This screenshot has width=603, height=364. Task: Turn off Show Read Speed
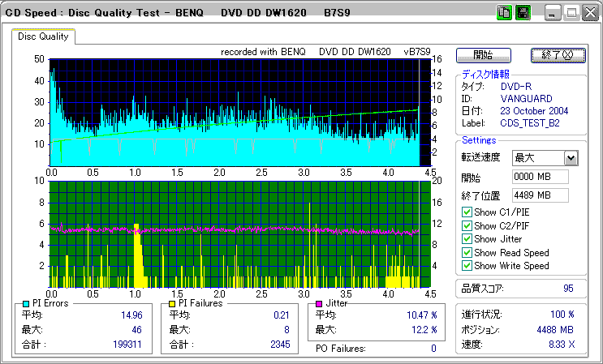[467, 253]
